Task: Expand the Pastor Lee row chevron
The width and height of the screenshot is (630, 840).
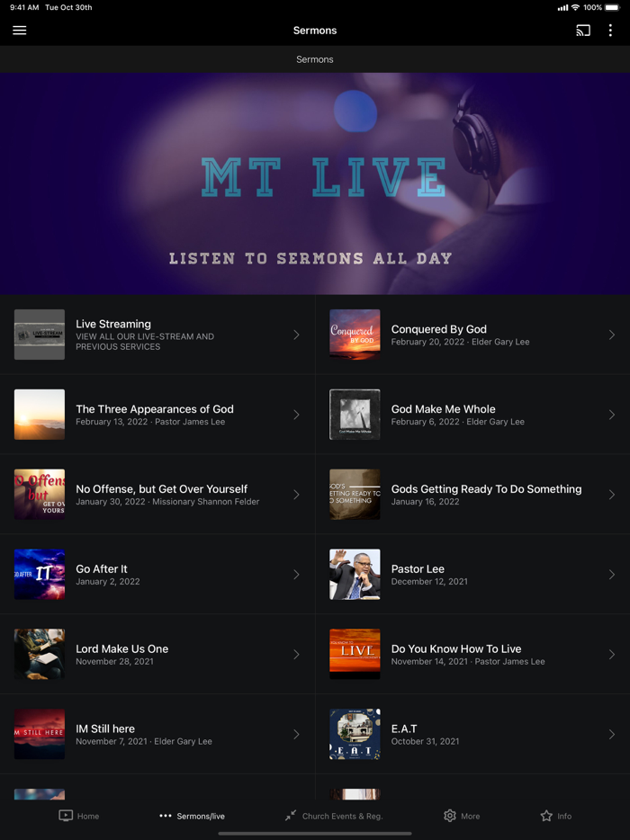Action: tap(612, 575)
